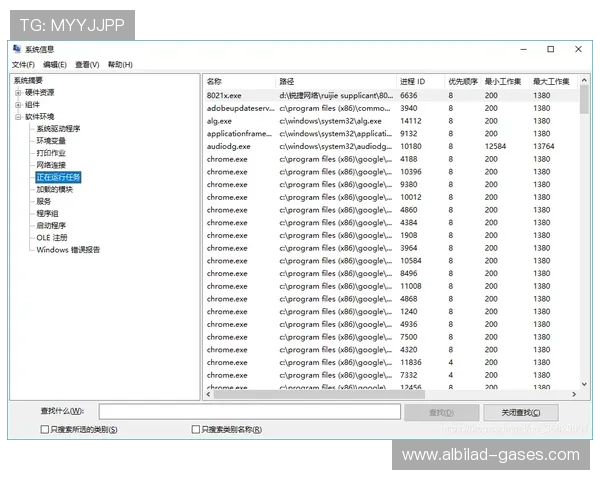Select 启动程序 tree item
Viewport: 600px width, 480px height.
(50, 225)
